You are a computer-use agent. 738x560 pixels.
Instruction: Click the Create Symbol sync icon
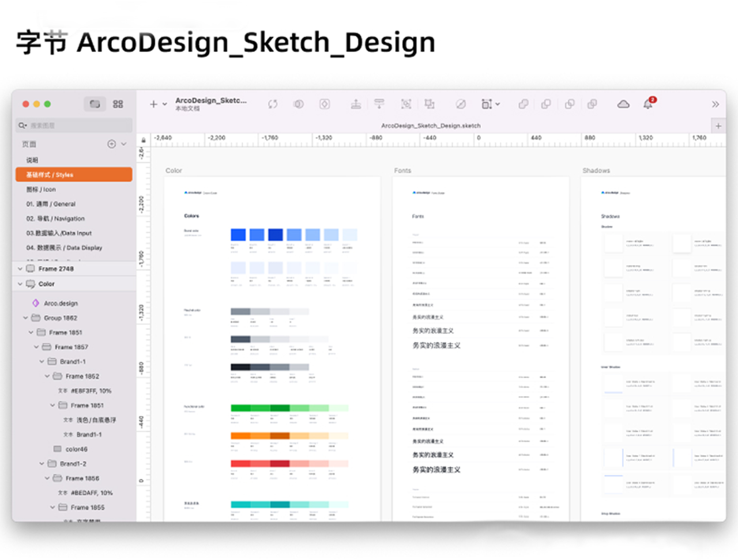point(273,104)
